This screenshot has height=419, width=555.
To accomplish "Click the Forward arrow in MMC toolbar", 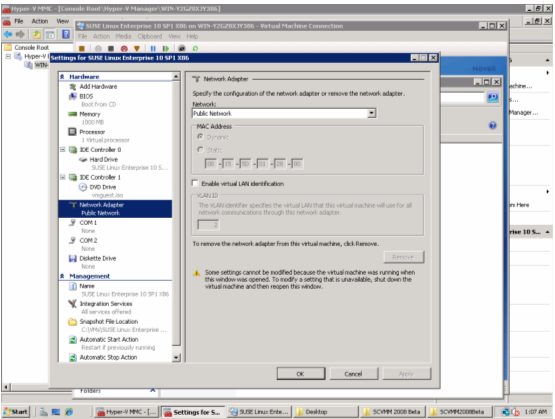I will click(21, 34).
